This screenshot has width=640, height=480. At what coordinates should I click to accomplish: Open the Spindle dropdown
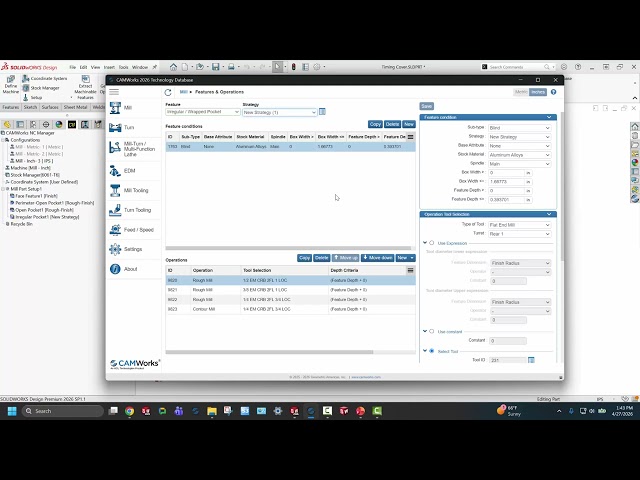click(x=519, y=164)
